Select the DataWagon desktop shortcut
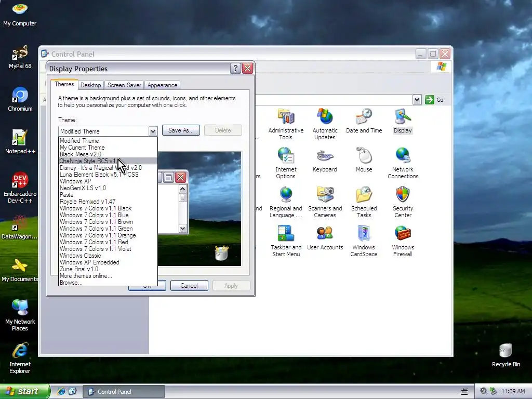The width and height of the screenshot is (532, 399). click(x=20, y=228)
